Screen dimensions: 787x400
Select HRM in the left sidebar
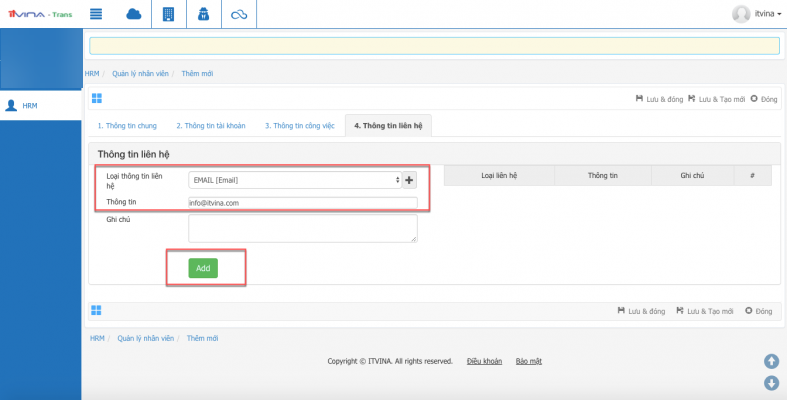30,105
